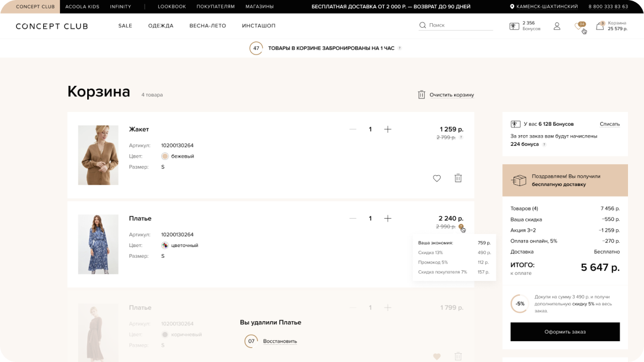Open the ОДЕЖДА menu
644x362 pixels.
(x=161, y=25)
